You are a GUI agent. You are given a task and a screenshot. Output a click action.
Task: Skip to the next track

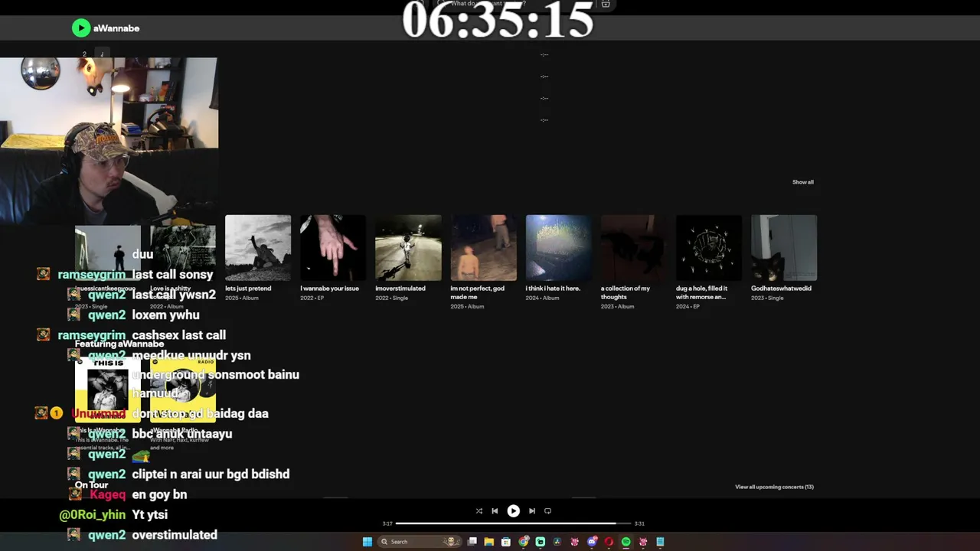pos(532,511)
